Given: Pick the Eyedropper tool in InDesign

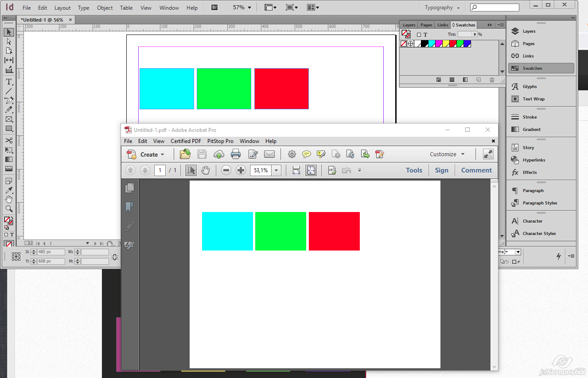Looking at the screenshot, I should pyautogui.click(x=9, y=190).
